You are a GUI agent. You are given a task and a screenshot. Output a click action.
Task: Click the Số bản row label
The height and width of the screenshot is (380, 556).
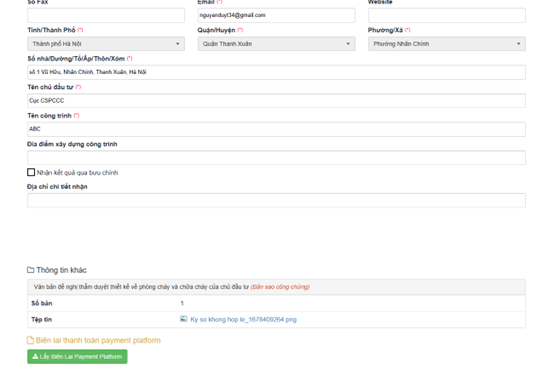coord(42,303)
